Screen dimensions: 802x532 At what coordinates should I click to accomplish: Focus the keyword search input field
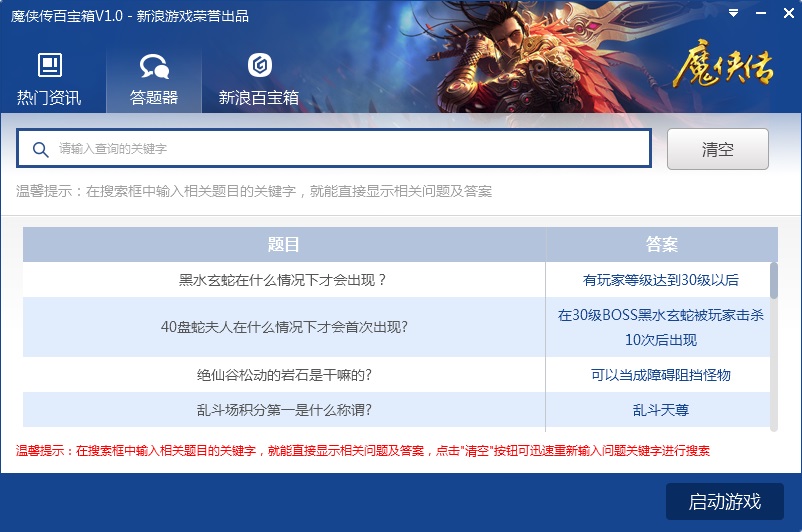point(333,148)
